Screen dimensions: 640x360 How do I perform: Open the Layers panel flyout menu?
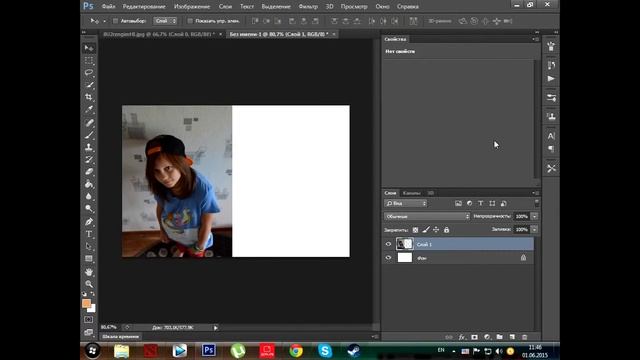pos(535,193)
